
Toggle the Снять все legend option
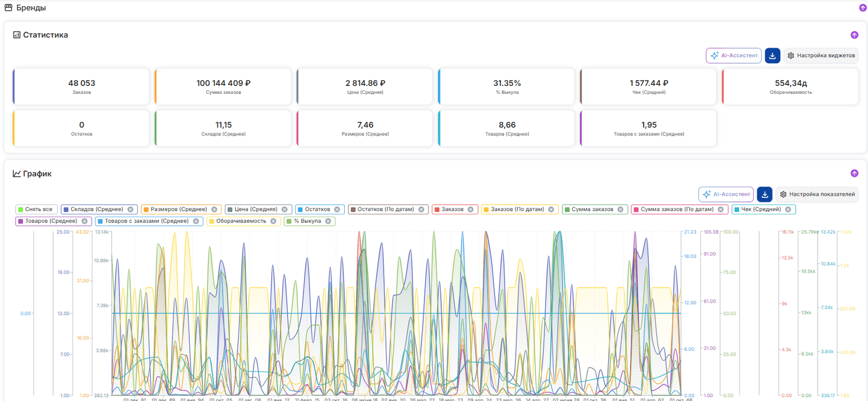click(x=36, y=209)
